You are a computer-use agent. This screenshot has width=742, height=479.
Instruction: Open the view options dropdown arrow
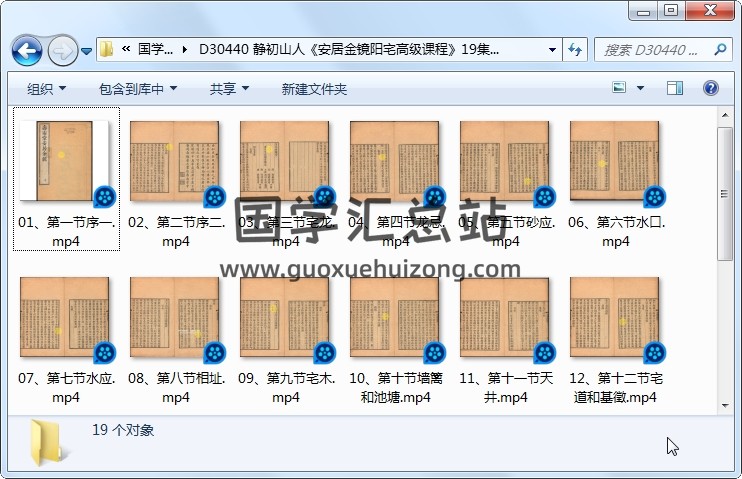(640, 88)
